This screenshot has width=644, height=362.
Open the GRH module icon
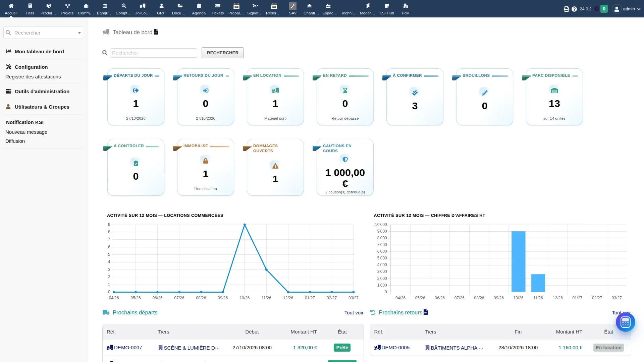(161, 6)
